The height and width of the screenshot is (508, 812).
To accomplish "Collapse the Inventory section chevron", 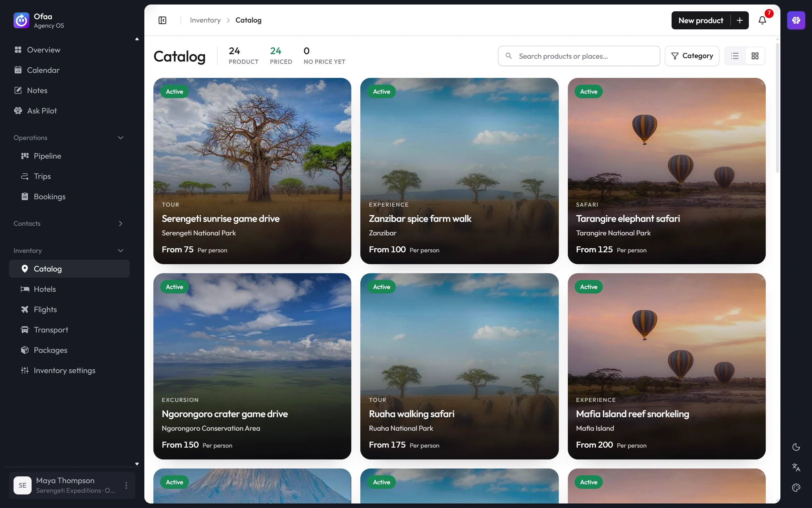I will pos(121,251).
